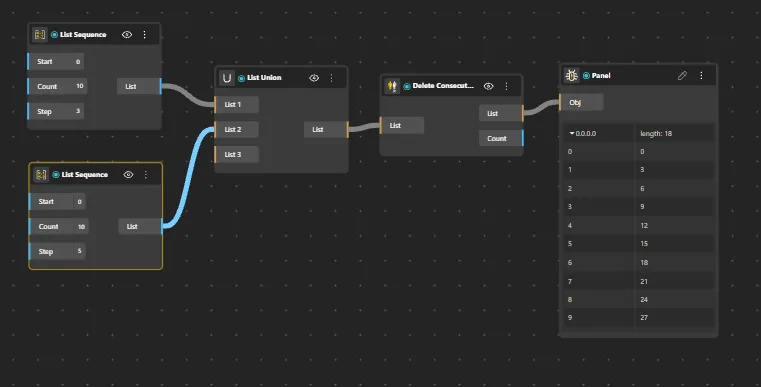This screenshot has width=761, height=387.
Task: Toggle preview eye on lower List Sequence
Action: (x=128, y=174)
